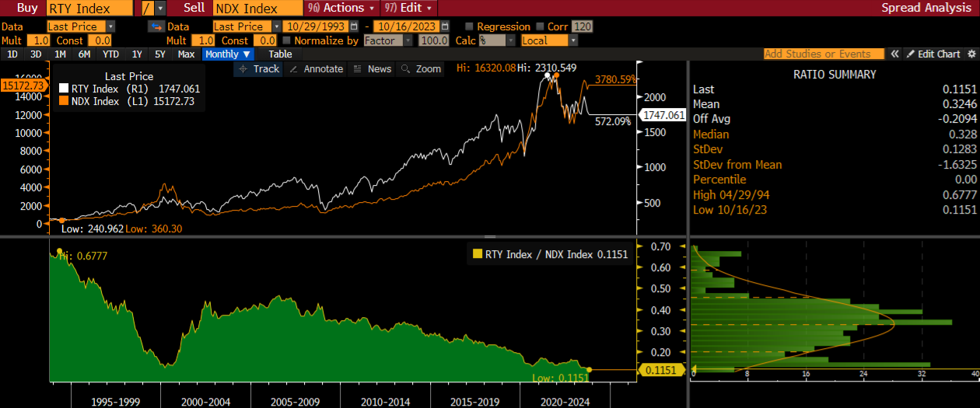980x408 pixels.
Task: Open the spread operator dropdown next to slash
Action: [160, 8]
